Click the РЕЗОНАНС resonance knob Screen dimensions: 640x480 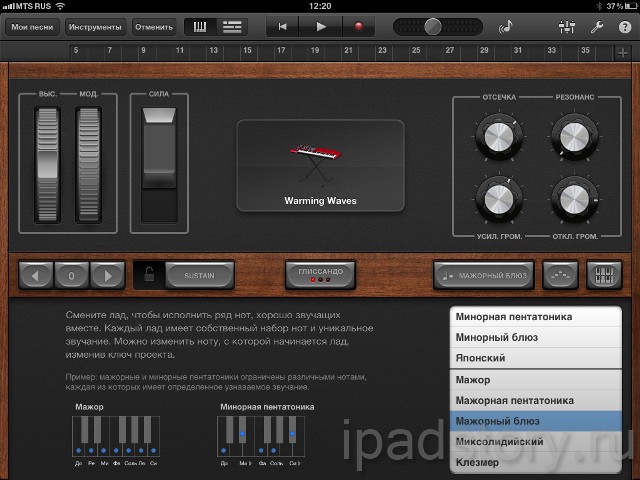pyautogui.click(x=574, y=137)
